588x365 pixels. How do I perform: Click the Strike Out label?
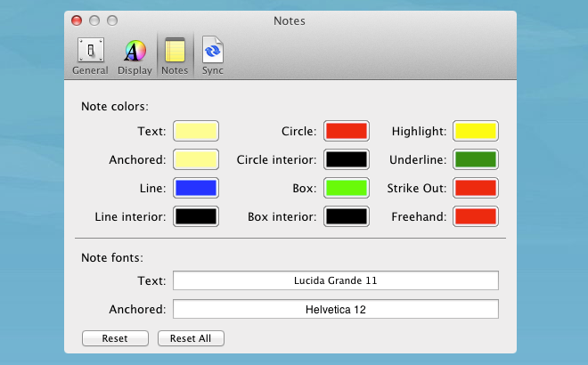pyautogui.click(x=417, y=188)
